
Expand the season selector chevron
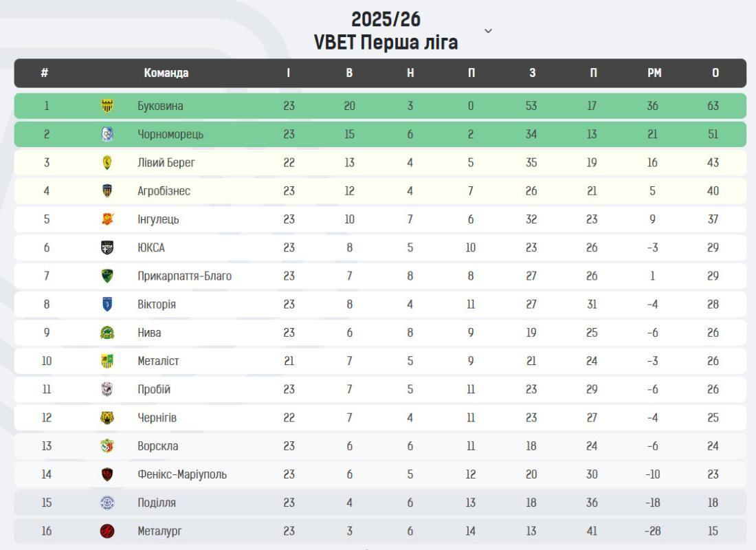(x=488, y=31)
